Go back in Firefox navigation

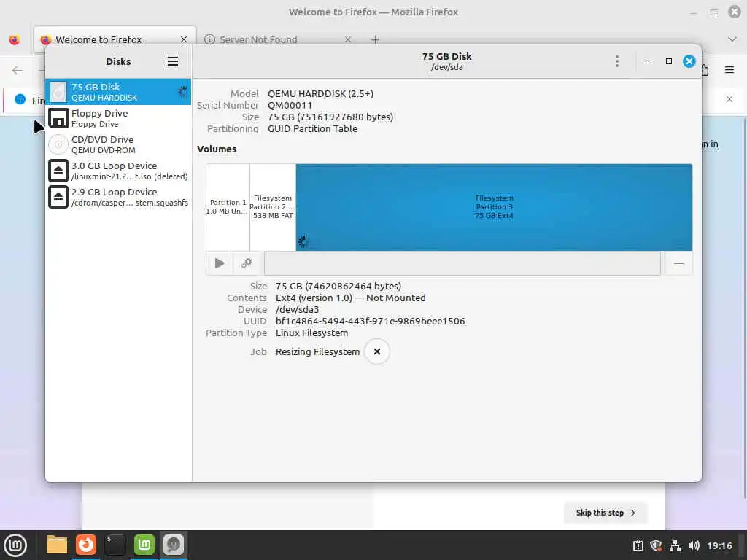pos(18,71)
